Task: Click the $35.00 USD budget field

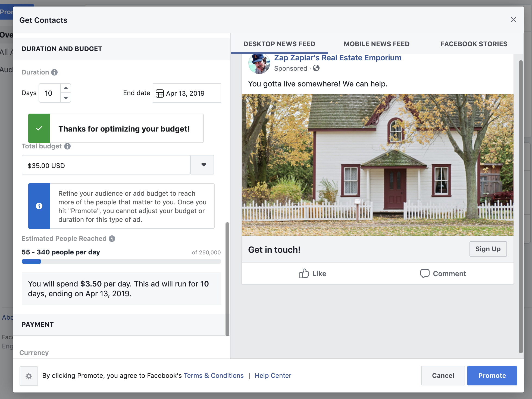Action: (106, 165)
